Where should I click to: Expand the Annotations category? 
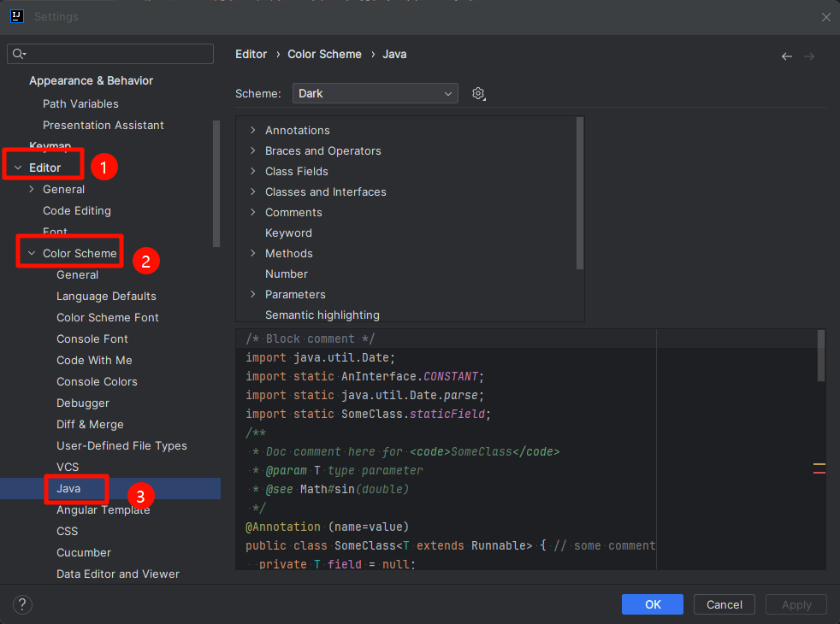point(253,130)
